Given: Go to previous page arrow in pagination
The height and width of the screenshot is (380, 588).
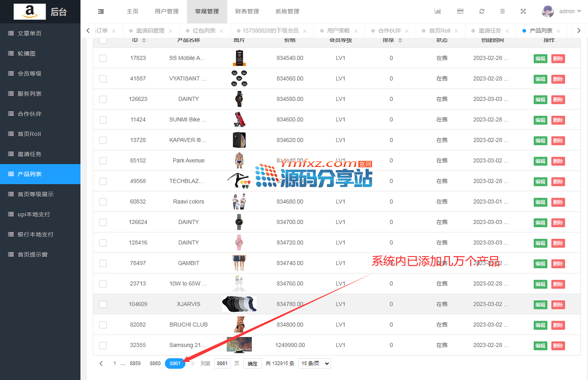Looking at the screenshot, I should [x=101, y=363].
